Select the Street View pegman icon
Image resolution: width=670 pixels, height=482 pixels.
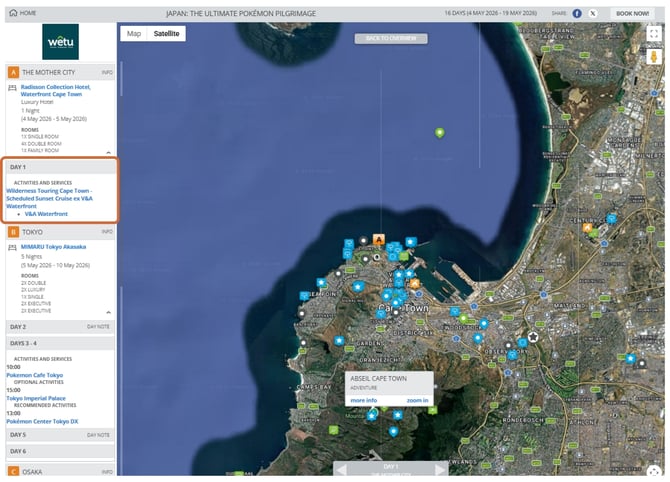pos(654,56)
